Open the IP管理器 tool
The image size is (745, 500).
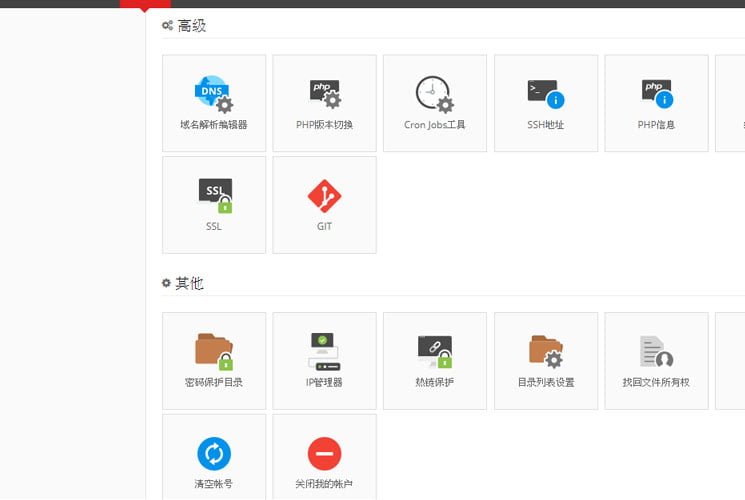coord(324,351)
